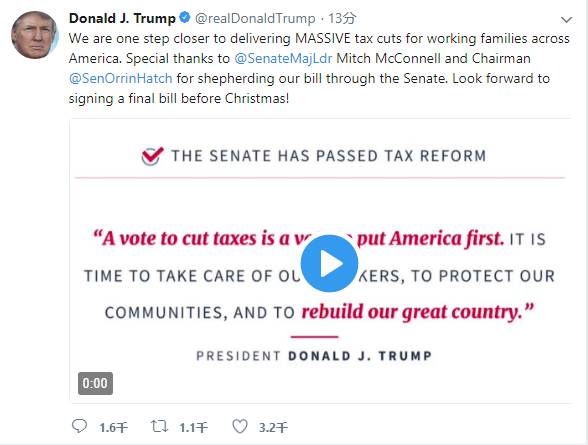Click the Senate Has Passed Tax Reform heading
The width and height of the screenshot is (588, 445).
tap(328, 156)
